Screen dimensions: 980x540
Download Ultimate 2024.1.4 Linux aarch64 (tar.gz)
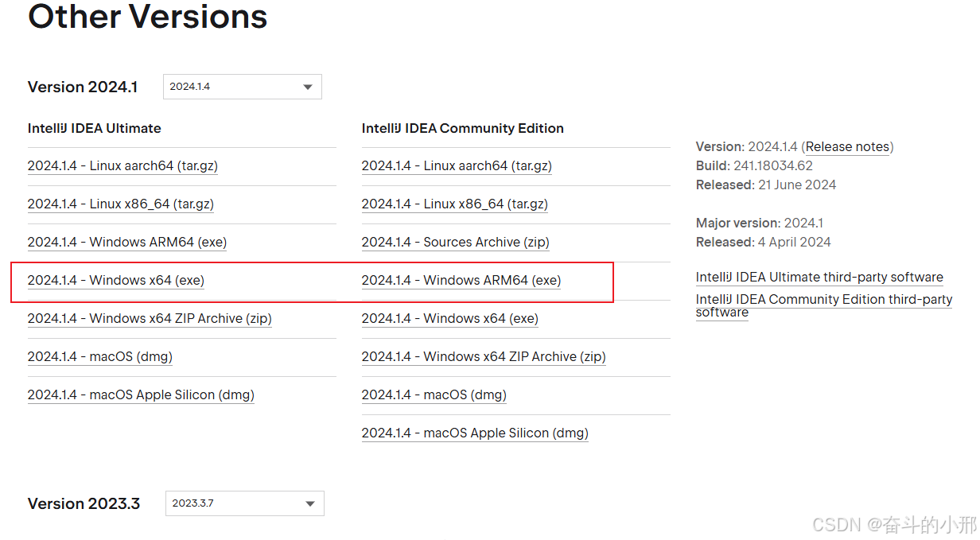point(122,166)
